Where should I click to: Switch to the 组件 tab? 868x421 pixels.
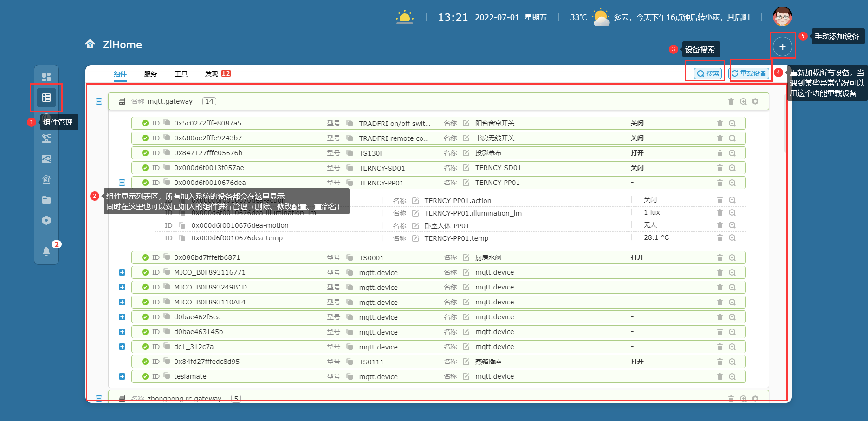tap(120, 74)
